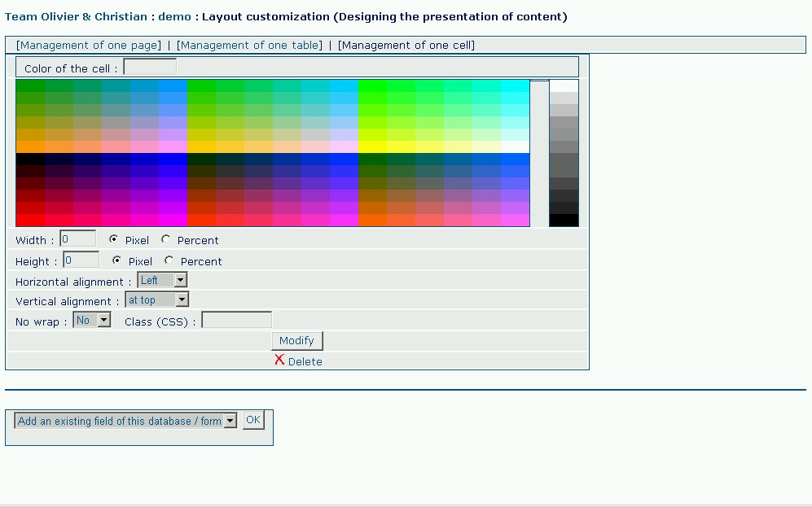The width and height of the screenshot is (812, 507).
Task: Go to Management of one table
Action: tap(249, 46)
